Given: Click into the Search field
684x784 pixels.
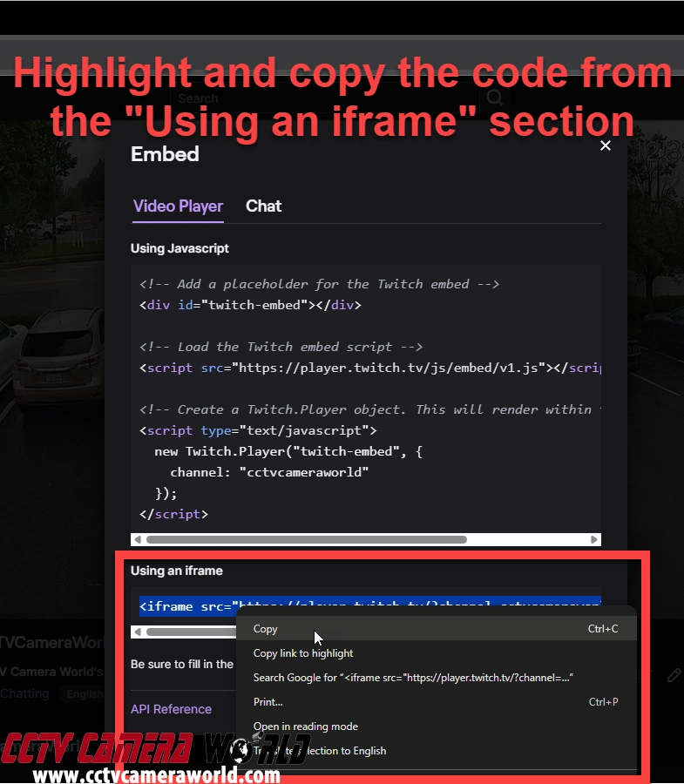Looking at the screenshot, I should click(322, 98).
